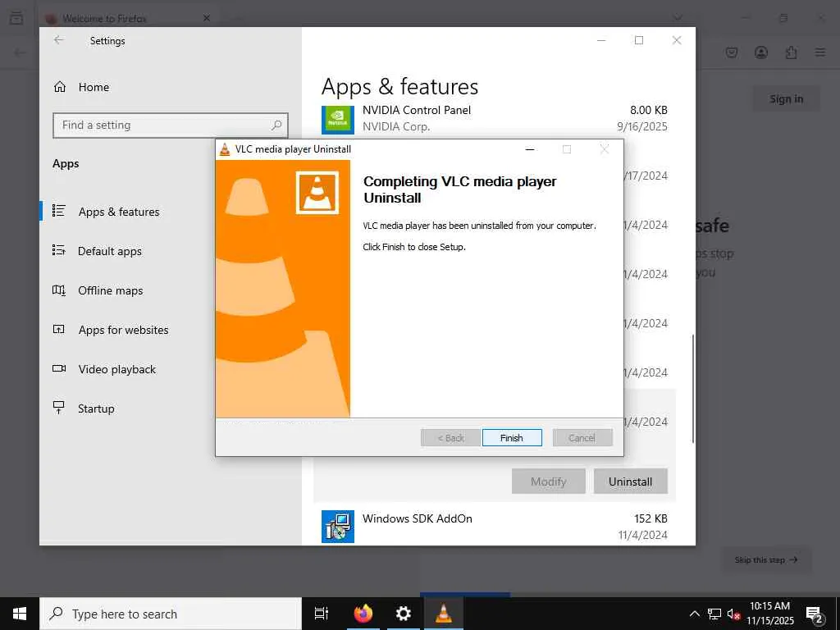Image resolution: width=840 pixels, height=630 pixels.
Task: Click the VLC cone icon in dialog title bar
Action: pos(225,149)
